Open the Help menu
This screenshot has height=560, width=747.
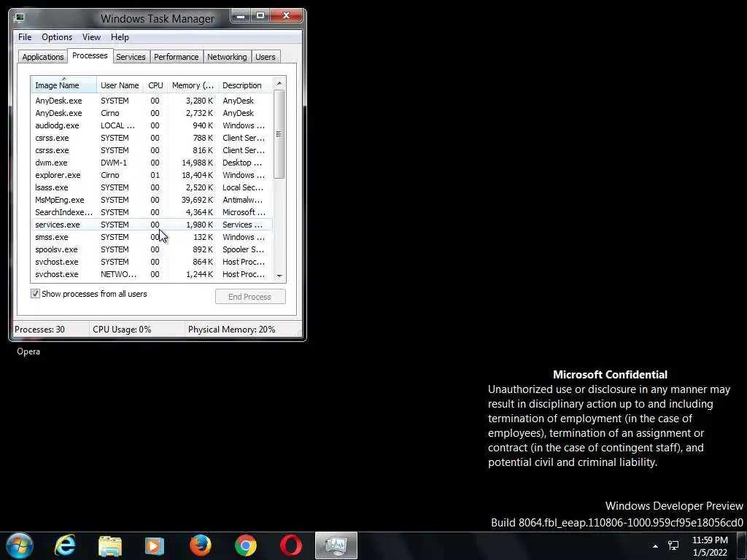tap(120, 37)
